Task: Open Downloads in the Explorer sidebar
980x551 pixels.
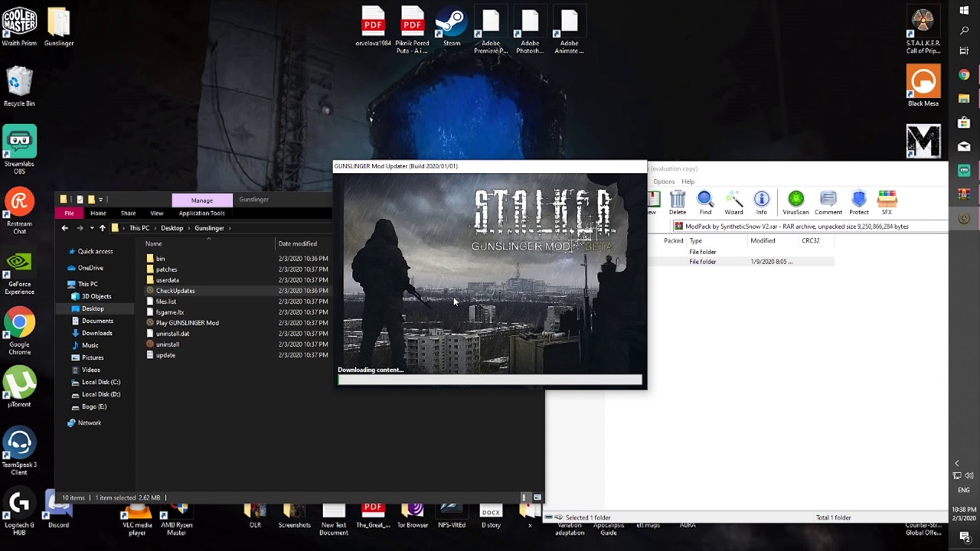Action: click(x=96, y=333)
